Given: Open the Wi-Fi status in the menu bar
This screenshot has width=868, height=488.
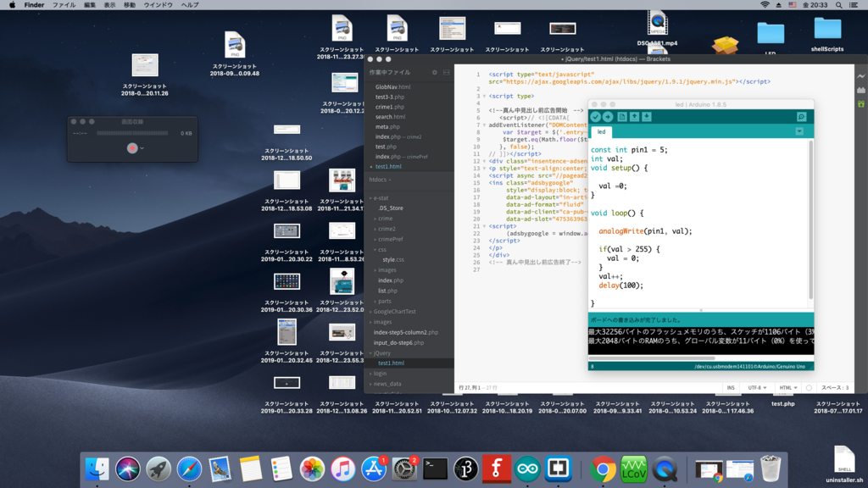Looking at the screenshot, I should pos(765,5).
